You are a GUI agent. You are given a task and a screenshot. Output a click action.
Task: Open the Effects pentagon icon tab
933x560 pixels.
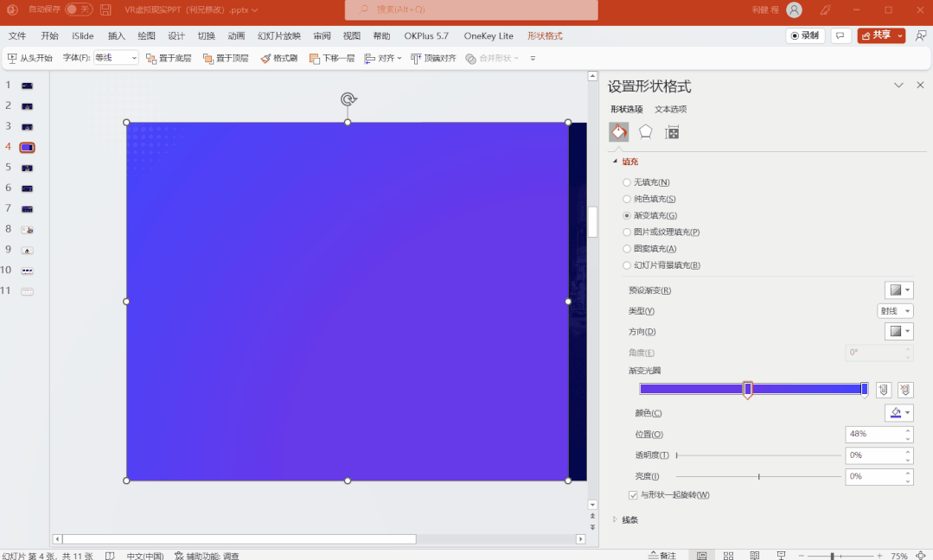(646, 132)
